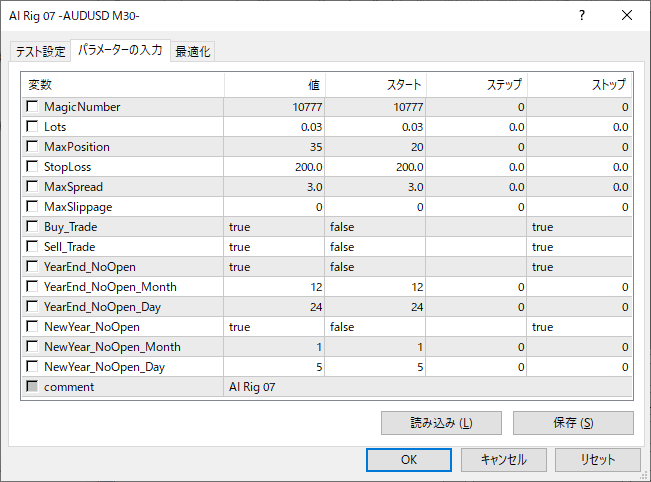Select the MaxSpread value 3.0 cell
This screenshot has height=482, width=651.
(x=274, y=186)
